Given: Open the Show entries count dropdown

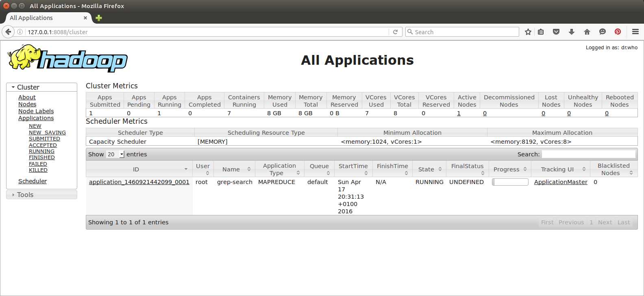Looking at the screenshot, I should click(x=115, y=154).
